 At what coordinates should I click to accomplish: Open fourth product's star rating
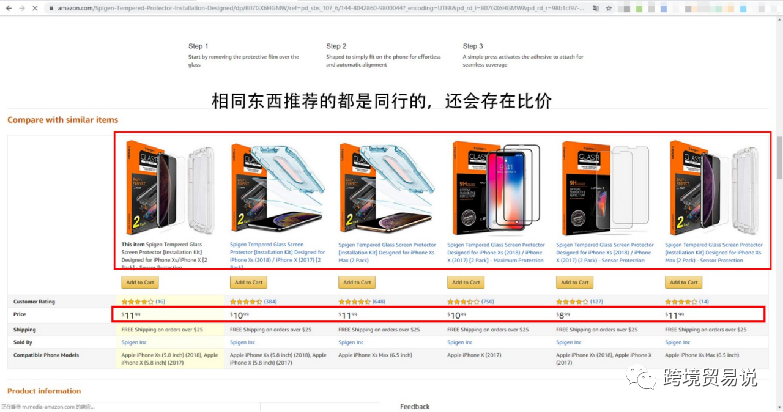(x=463, y=302)
